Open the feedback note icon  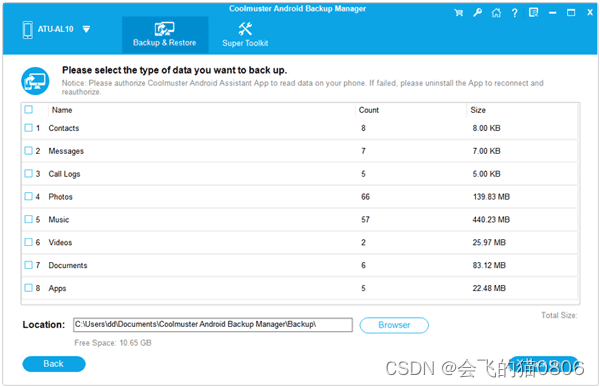(x=533, y=13)
